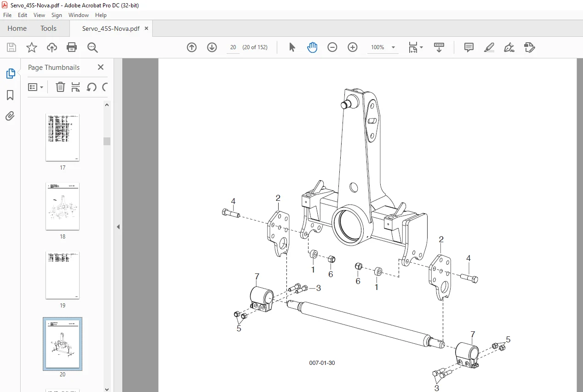The width and height of the screenshot is (583, 392).
Task: Select the Hand pan tool
Action: (x=312, y=47)
